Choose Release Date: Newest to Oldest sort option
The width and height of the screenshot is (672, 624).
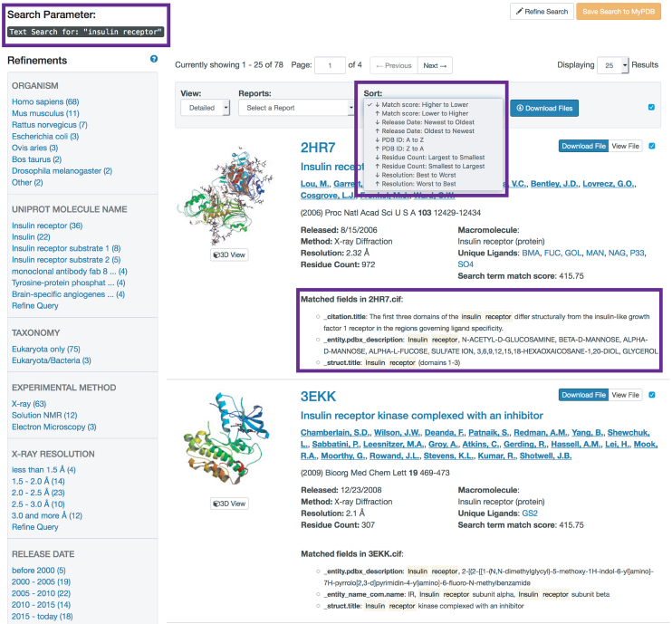[x=427, y=122]
